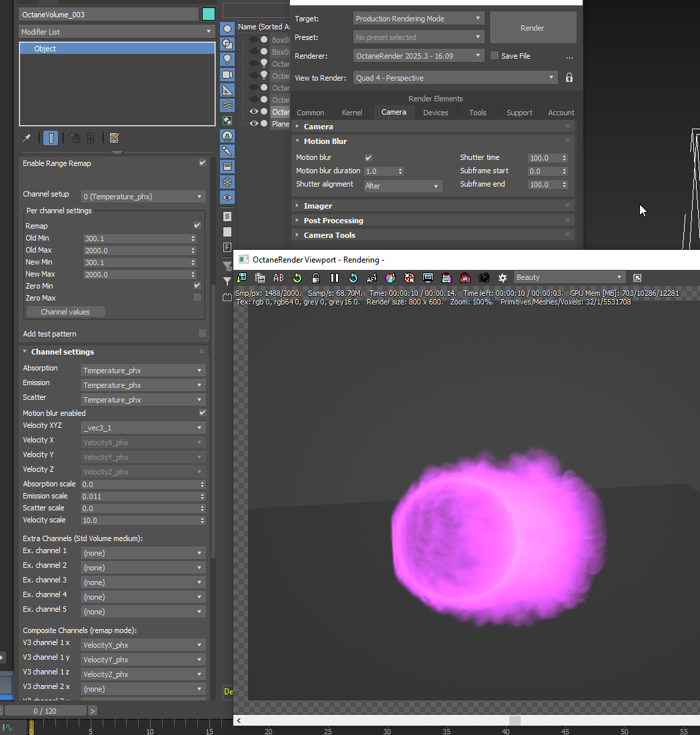This screenshot has width=700, height=735.
Task: Switch to the Common tab
Action: (311, 113)
